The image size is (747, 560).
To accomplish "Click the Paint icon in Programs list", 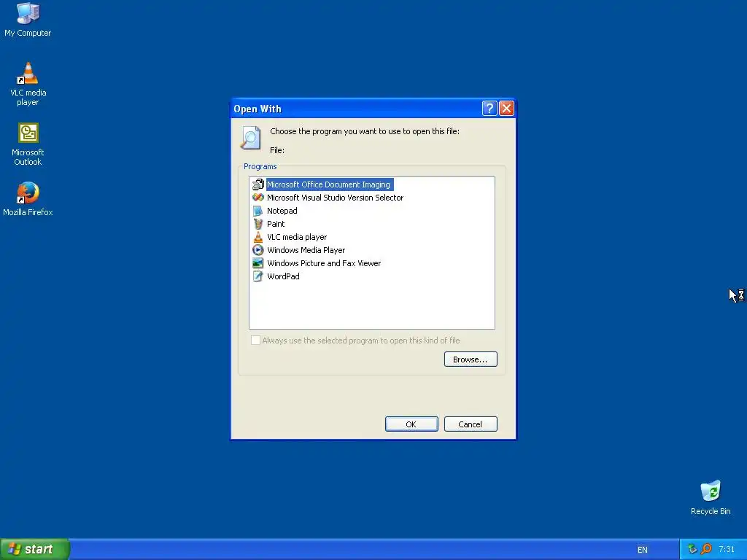I will coord(258,223).
